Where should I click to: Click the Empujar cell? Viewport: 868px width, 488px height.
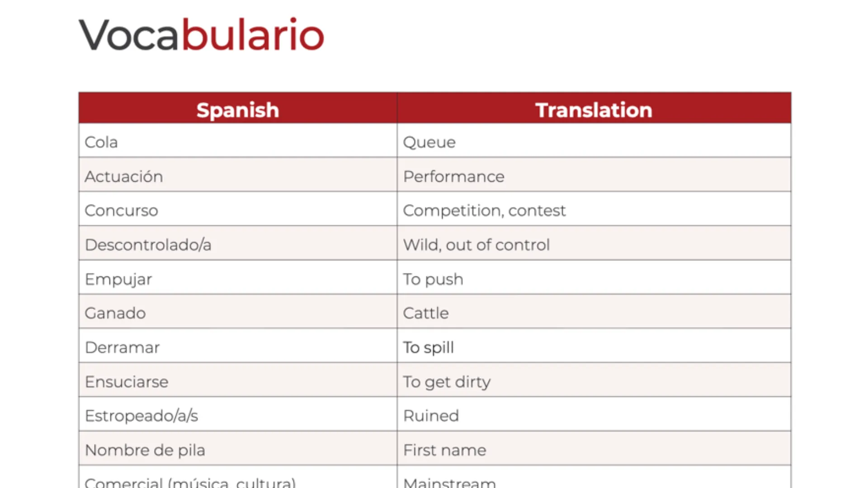tap(118, 279)
